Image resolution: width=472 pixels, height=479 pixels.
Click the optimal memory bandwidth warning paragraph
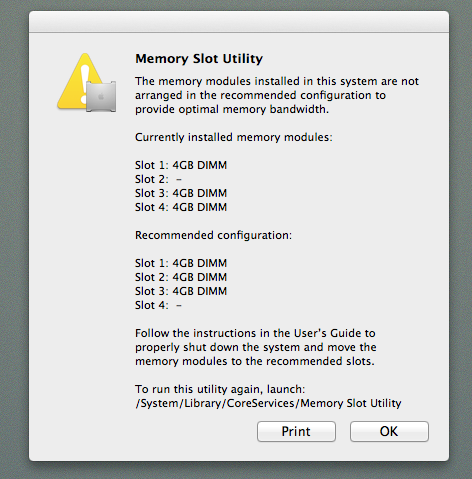pyautogui.click(x=277, y=95)
